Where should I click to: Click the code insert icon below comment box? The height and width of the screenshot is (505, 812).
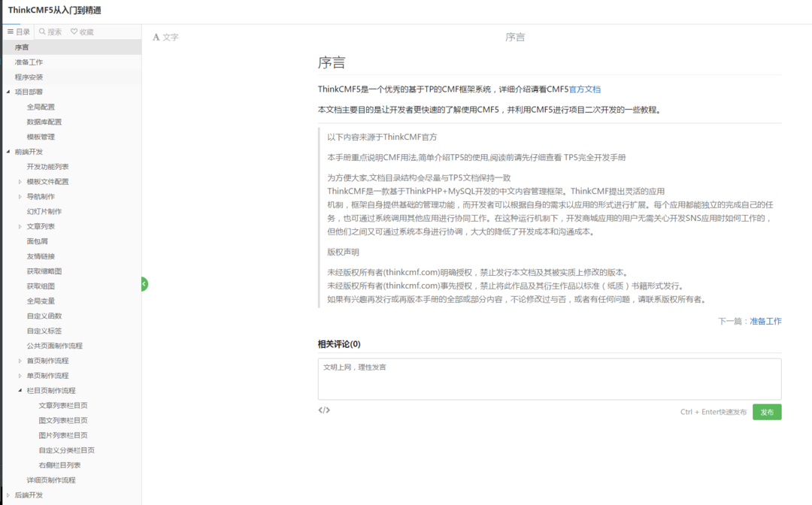coord(324,410)
